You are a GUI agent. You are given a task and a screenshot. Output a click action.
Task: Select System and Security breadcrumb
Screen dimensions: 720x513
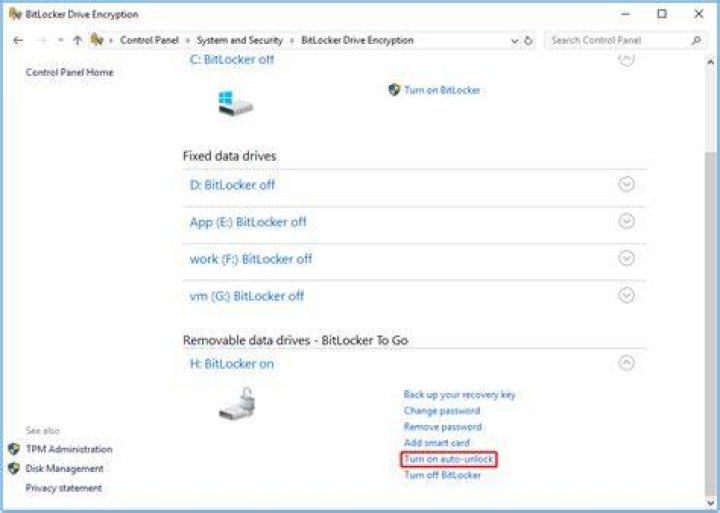click(240, 40)
